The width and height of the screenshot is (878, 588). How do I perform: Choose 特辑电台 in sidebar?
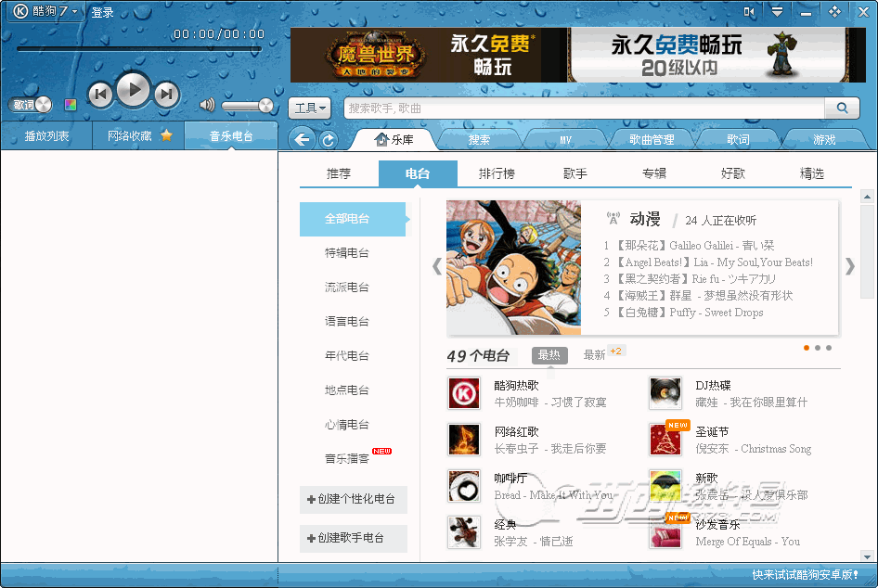click(x=347, y=253)
